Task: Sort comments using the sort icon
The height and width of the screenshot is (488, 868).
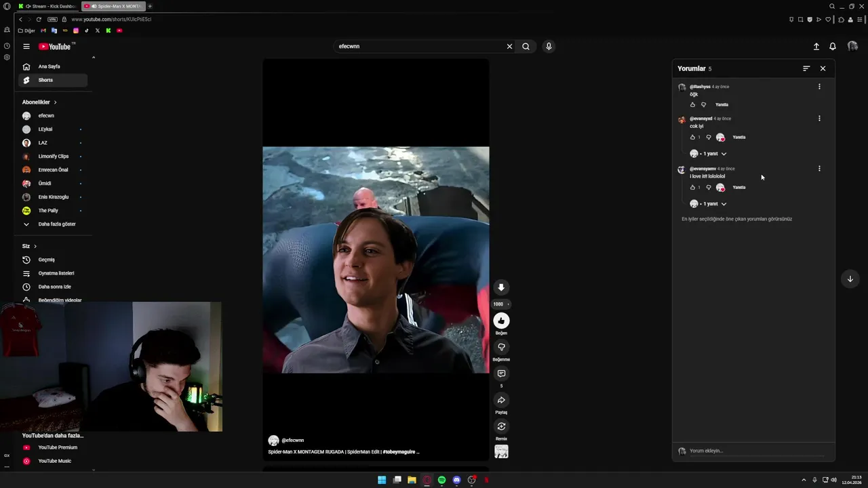Action: 806,68
